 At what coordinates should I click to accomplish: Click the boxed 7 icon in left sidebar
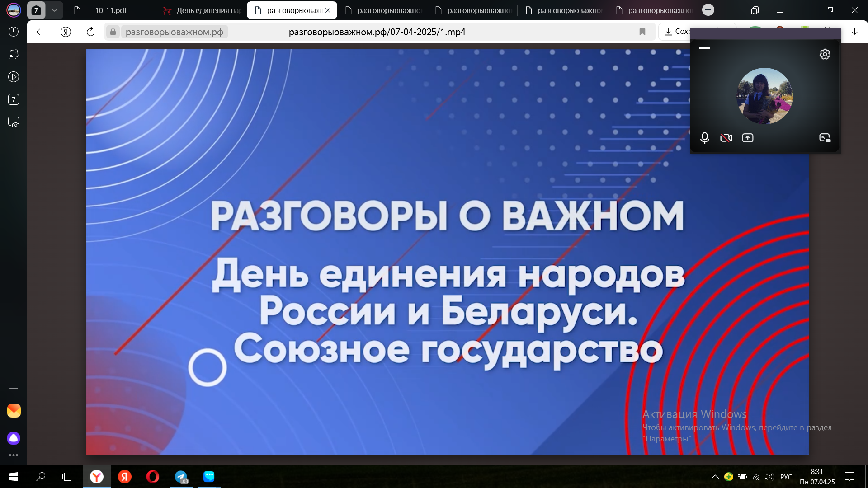[14, 99]
